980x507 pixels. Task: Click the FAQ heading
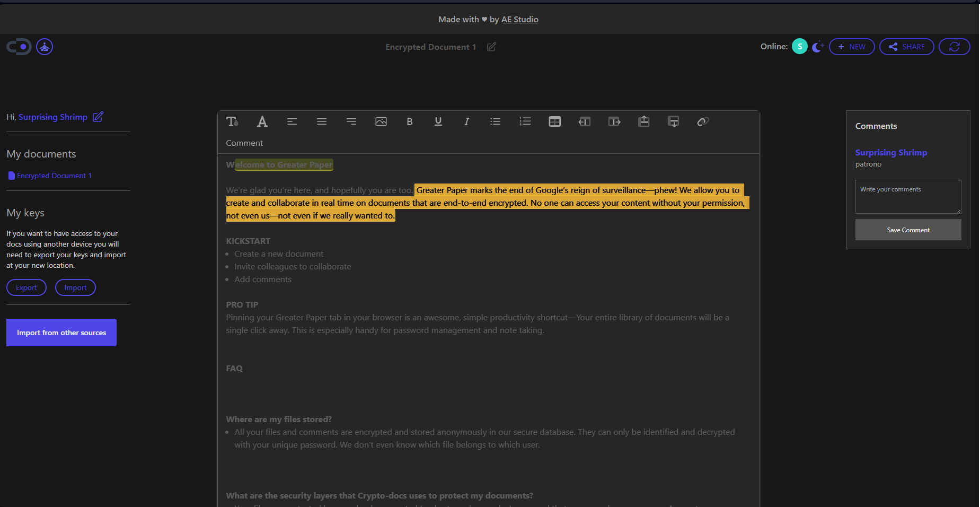234,368
